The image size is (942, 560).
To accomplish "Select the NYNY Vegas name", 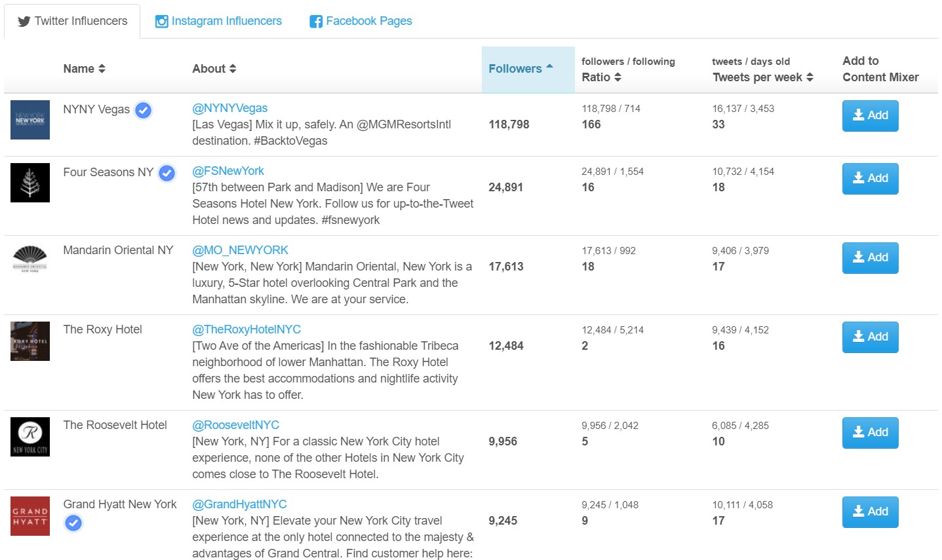I will pos(96,109).
